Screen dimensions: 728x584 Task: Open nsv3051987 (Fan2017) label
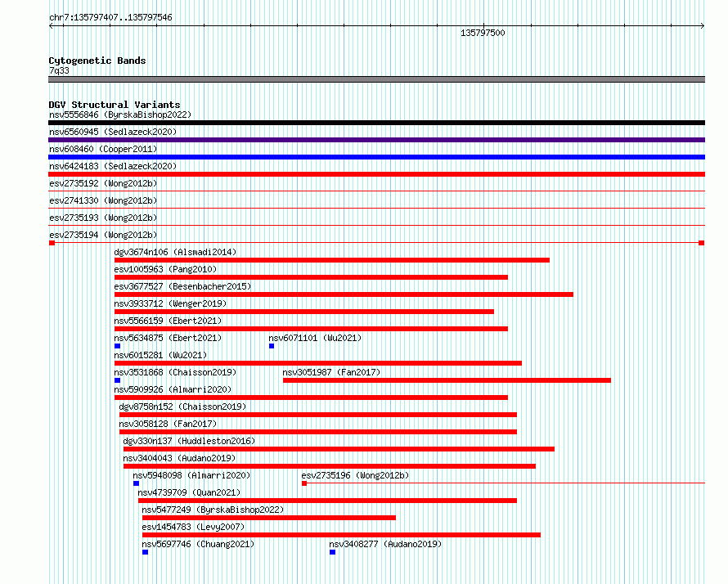[x=331, y=372]
